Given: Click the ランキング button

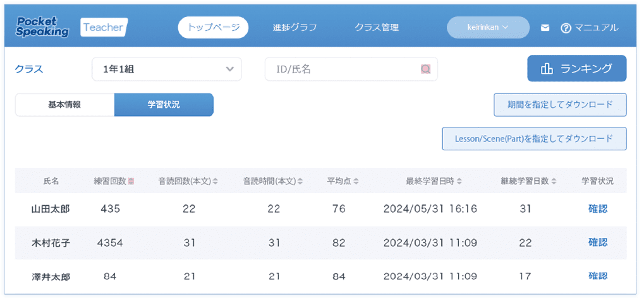Looking at the screenshot, I should (576, 69).
